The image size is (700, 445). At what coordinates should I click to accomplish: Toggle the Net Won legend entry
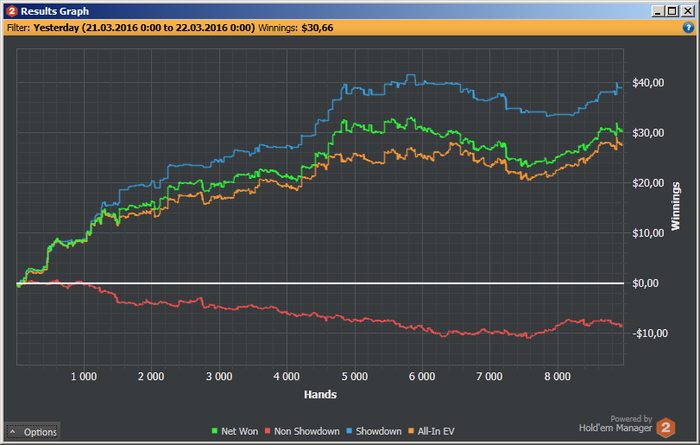click(234, 431)
